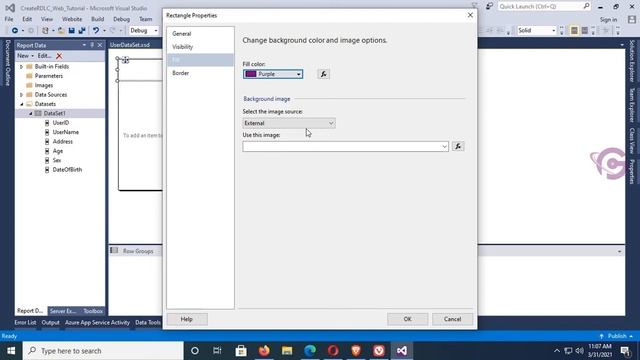Click Help in Rectangle Properties
The height and width of the screenshot is (360, 640).
point(187,319)
